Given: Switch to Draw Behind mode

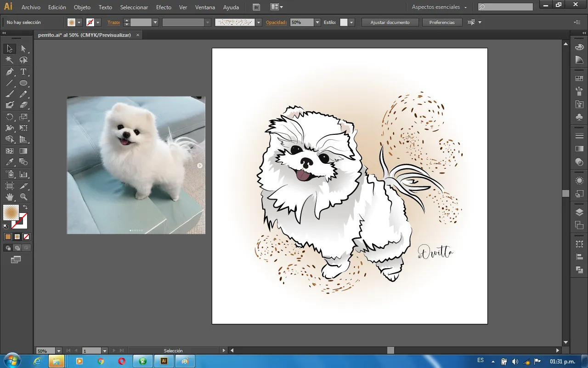Looking at the screenshot, I should click(x=17, y=248).
